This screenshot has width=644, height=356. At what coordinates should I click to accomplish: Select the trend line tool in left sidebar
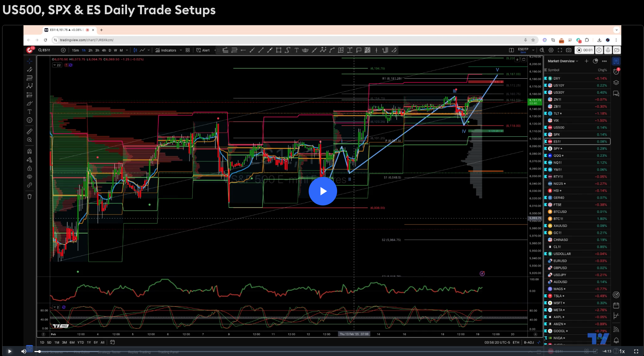pyautogui.click(x=30, y=69)
